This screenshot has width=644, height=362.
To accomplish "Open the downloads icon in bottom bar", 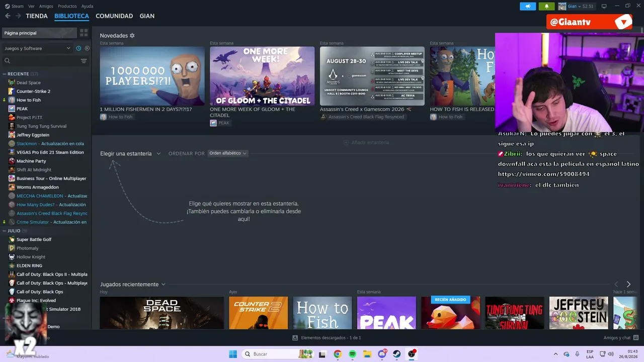I will point(295,338).
